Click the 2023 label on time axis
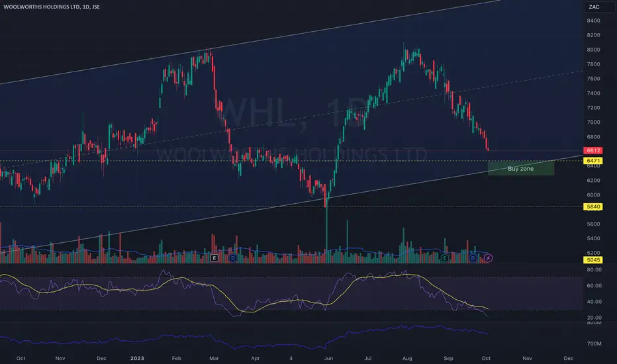617x364 pixels. click(137, 358)
